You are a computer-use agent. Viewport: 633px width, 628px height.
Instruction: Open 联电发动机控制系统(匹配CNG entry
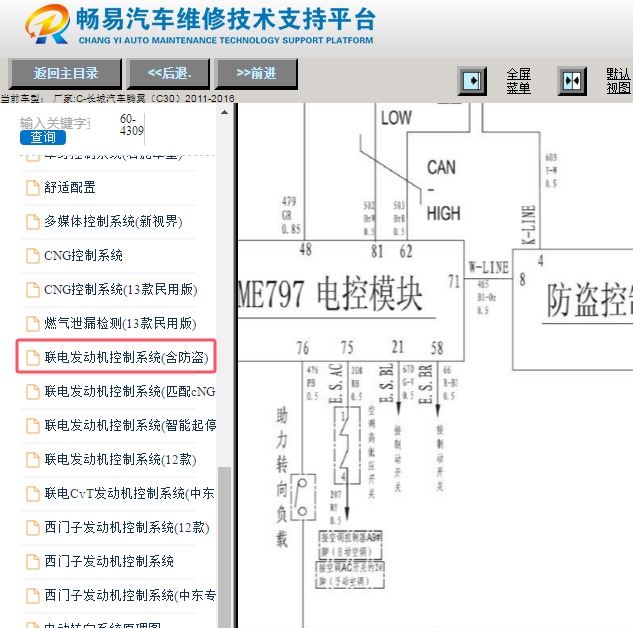pyautogui.click(x=130, y=391)
